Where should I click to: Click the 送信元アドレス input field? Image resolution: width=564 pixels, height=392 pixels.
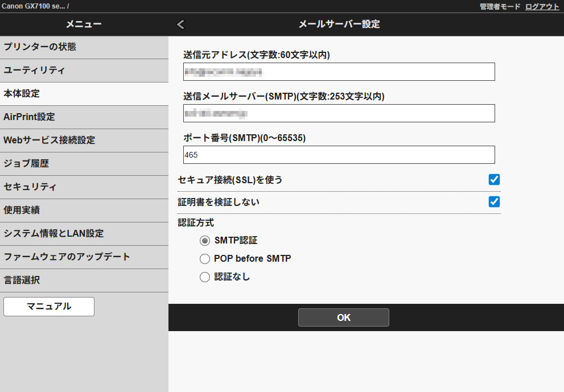339,72
